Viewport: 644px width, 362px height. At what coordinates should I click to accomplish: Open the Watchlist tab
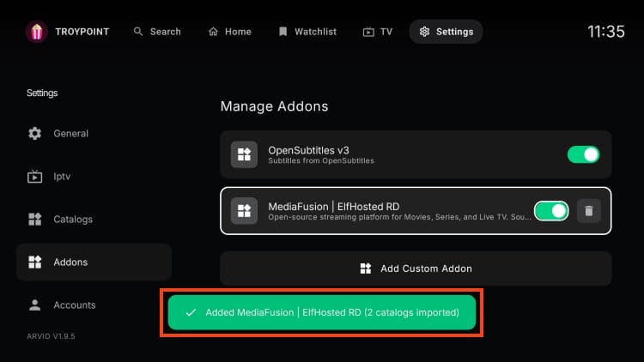pyautogui.click(x=307, y=32)
